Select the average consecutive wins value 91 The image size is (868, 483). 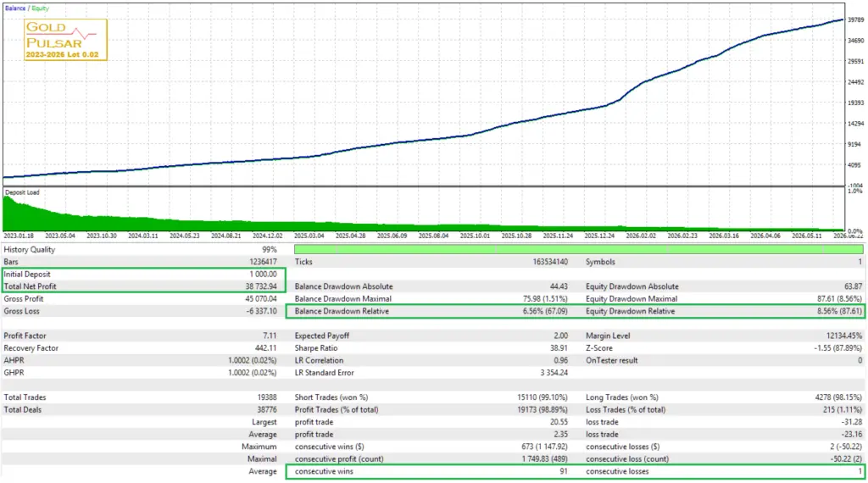564,471
